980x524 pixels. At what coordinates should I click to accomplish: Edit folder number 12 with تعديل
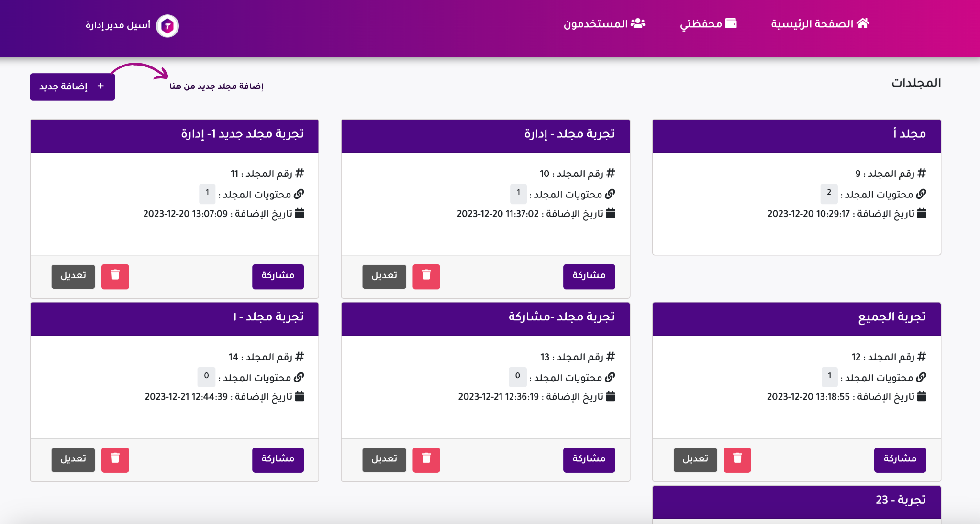coord(695,460)
